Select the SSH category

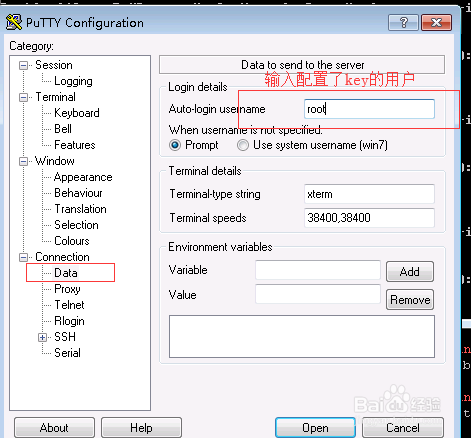click(65, 337)
